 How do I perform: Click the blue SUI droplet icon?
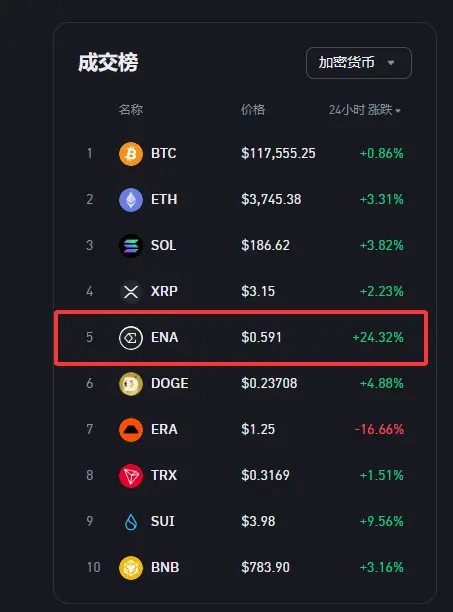point(131,521)
